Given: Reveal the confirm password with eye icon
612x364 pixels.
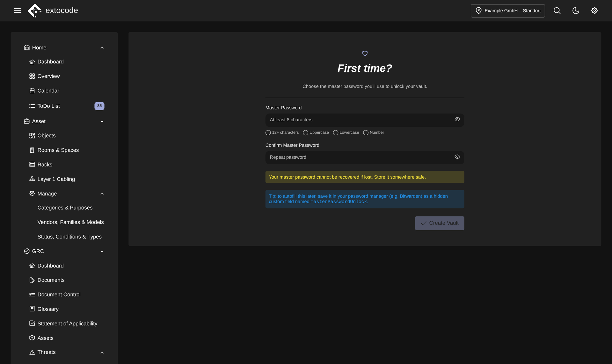Looking at the screenshot, I should (457, 157).
